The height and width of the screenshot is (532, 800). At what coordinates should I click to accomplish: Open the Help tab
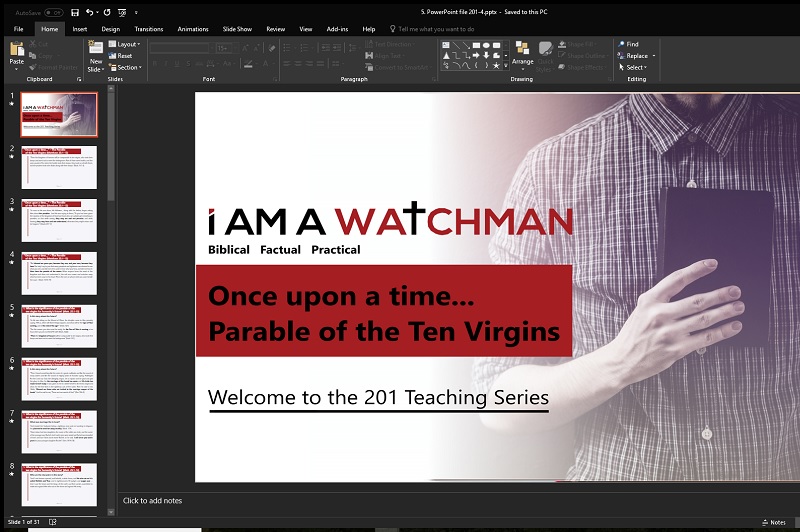pos(369,29)
